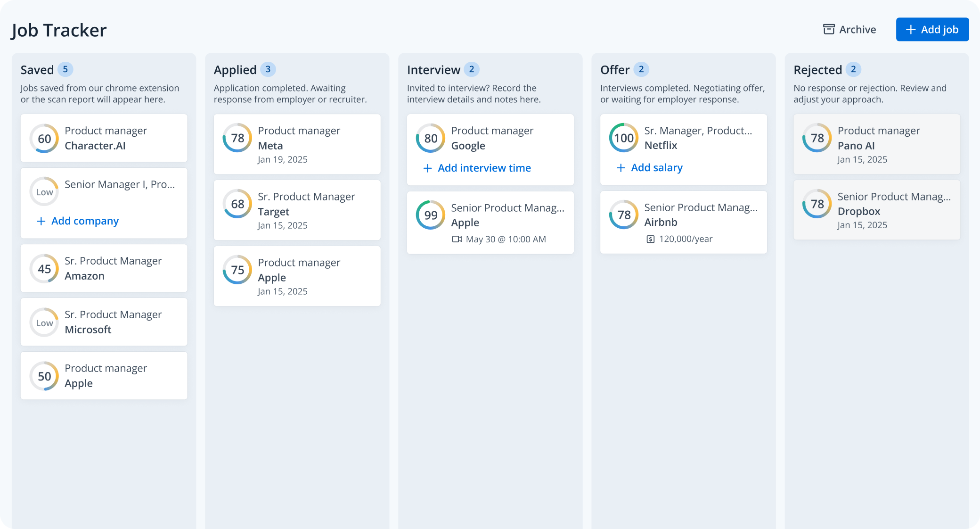Click the salary icon on the Airbnb offer card
Image resolution: width=980 pixels, height=529 pixels.
click(x=651, y=239)
